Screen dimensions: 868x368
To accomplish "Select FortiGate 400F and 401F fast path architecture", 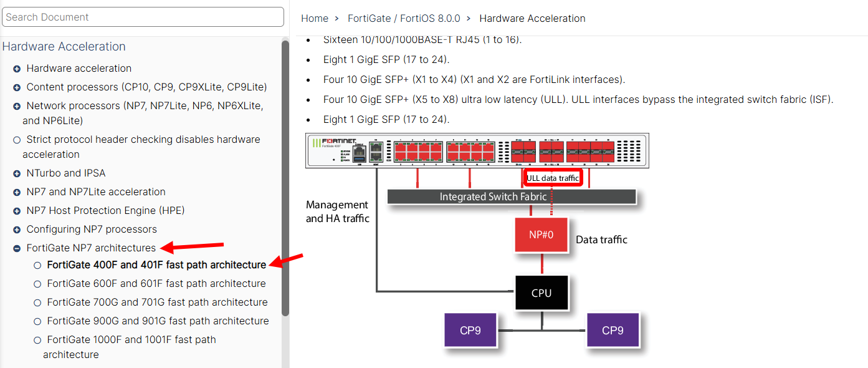I will pyautogui.click(x=156, y=264).
